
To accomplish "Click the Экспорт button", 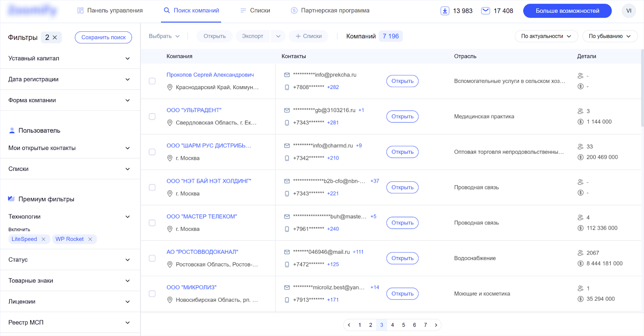I will coord(253,36).
